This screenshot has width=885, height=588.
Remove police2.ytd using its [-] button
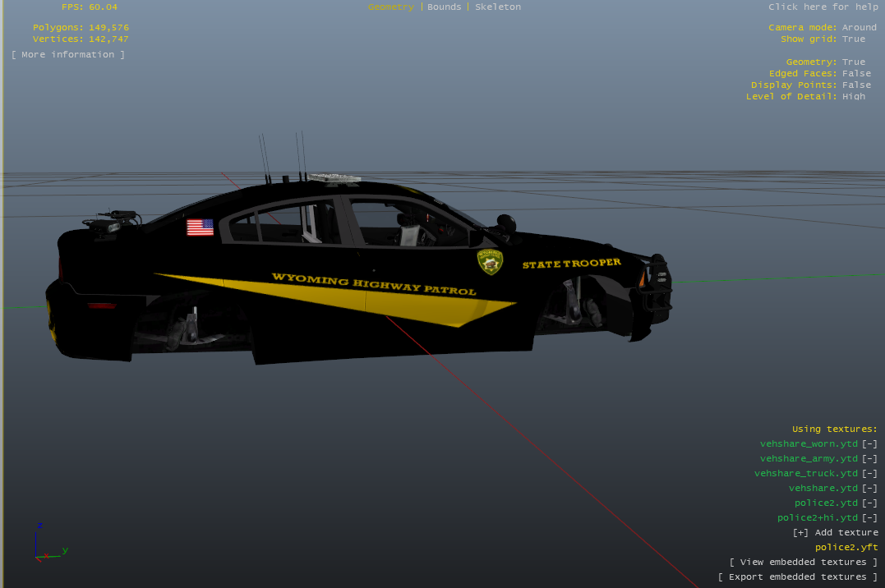pyautogui.click(x=869, y=503)
